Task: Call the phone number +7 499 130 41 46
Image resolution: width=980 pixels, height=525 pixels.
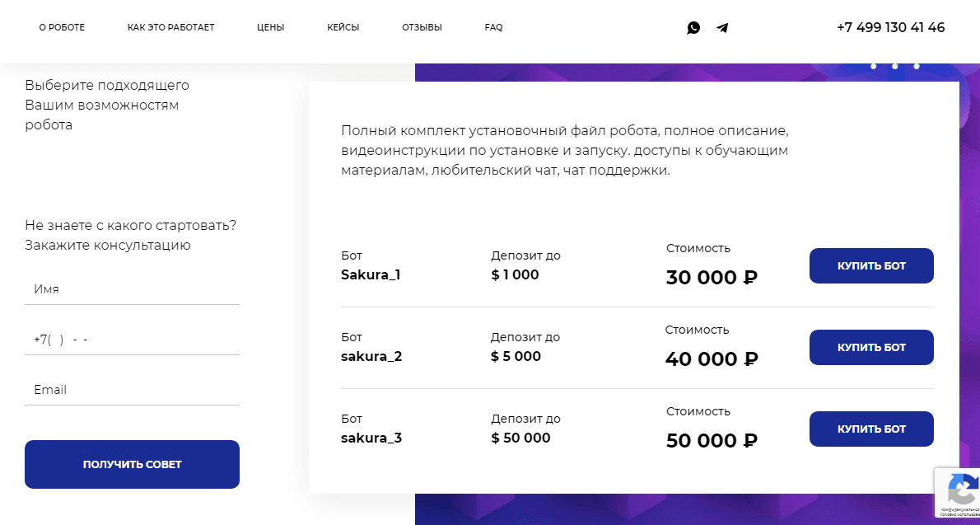Action: (890, 27)
